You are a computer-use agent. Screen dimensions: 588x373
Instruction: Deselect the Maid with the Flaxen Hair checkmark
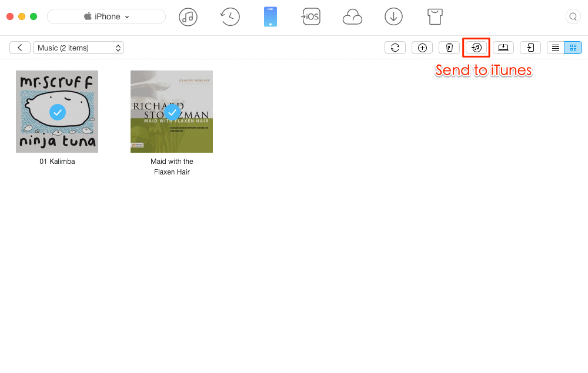172,112
